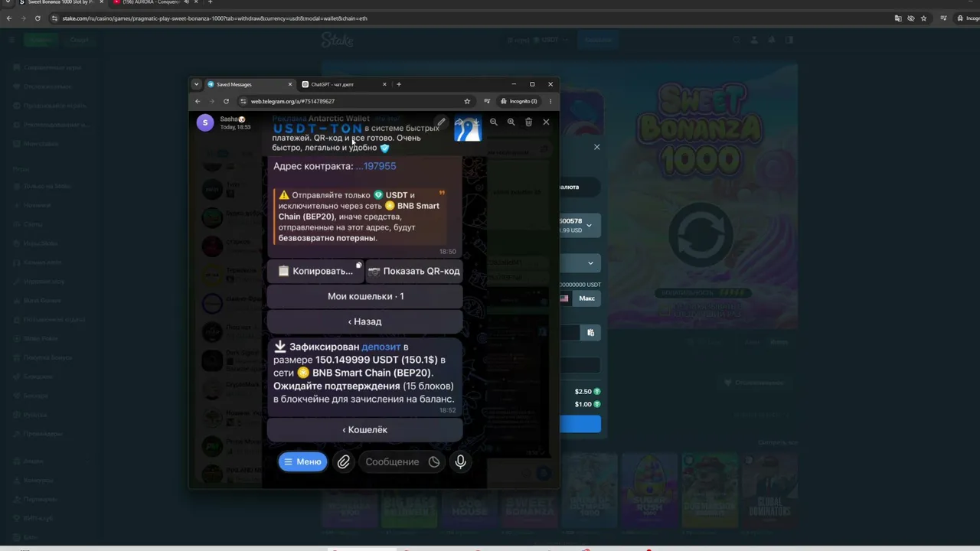Expand the wallet currency dropdown on Stake
This screenshot has width=980, height=551.
coord(589,225)
